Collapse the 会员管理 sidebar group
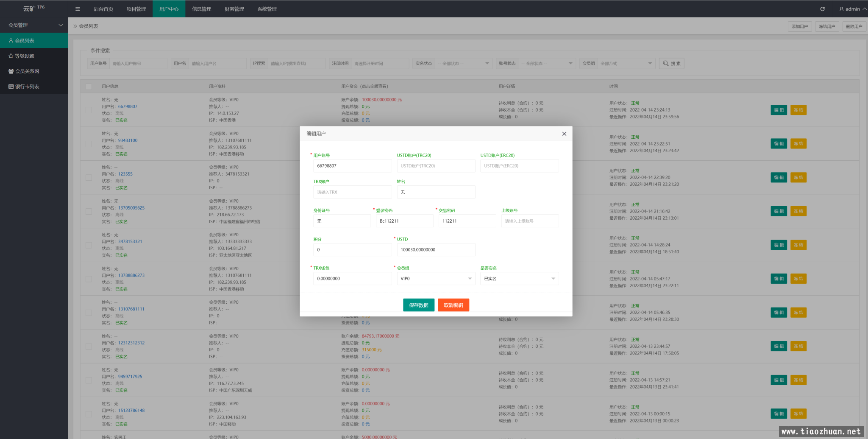This screenshot has width=868, height=439. (34, 25)
